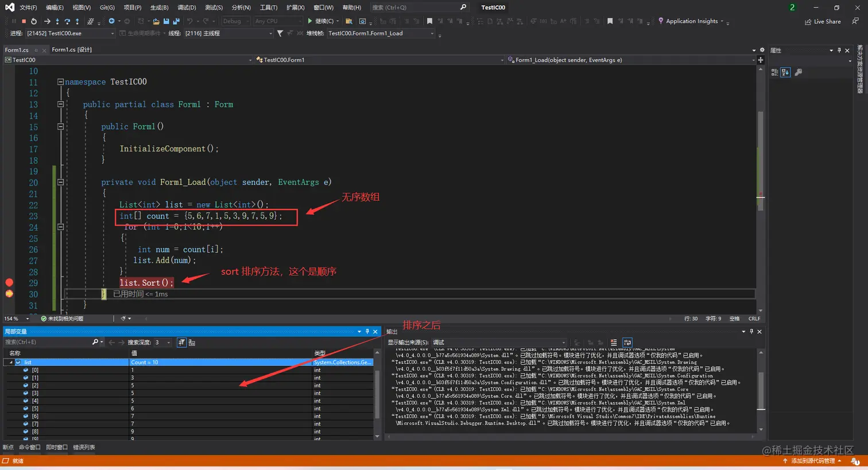Viewport: 868px width, 470px height.
Task: Open the Form1_Load member dropdown
Action: [x=631, y=60]
